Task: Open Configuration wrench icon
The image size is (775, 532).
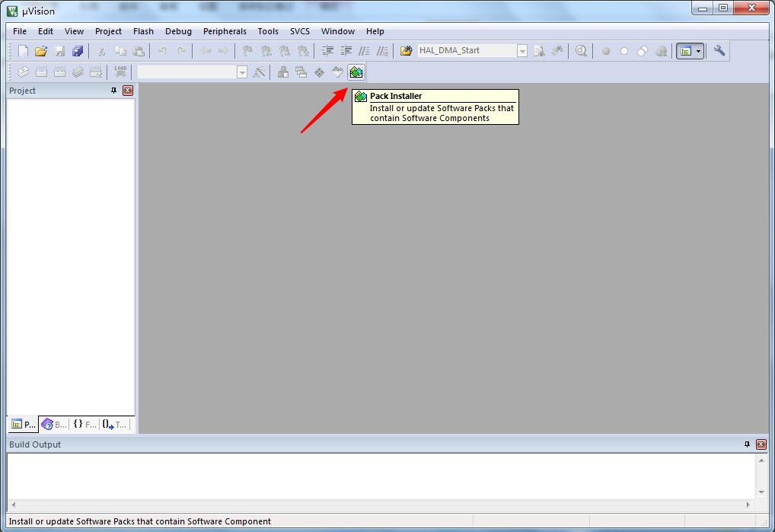Action: [x=719, y=51]
